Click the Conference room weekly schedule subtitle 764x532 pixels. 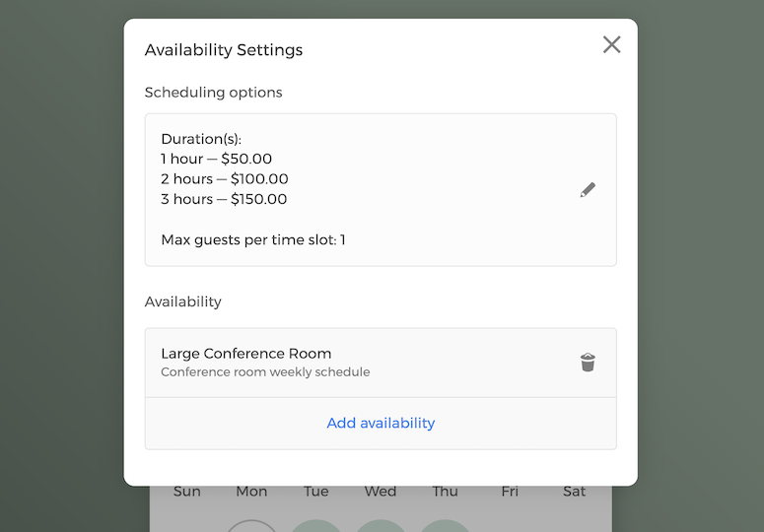pos(265,372)
